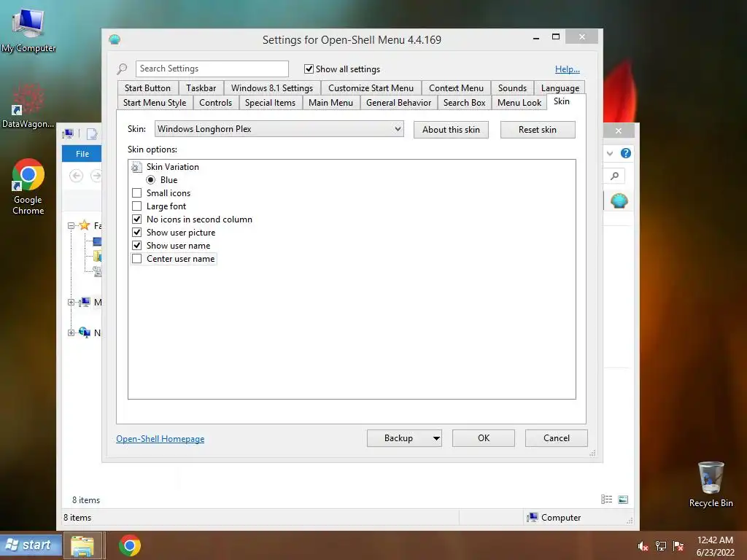The height and width of the screenshot is (560, 747).
Task: Open Explorer help question mark icon
Action: coord(625,153)
